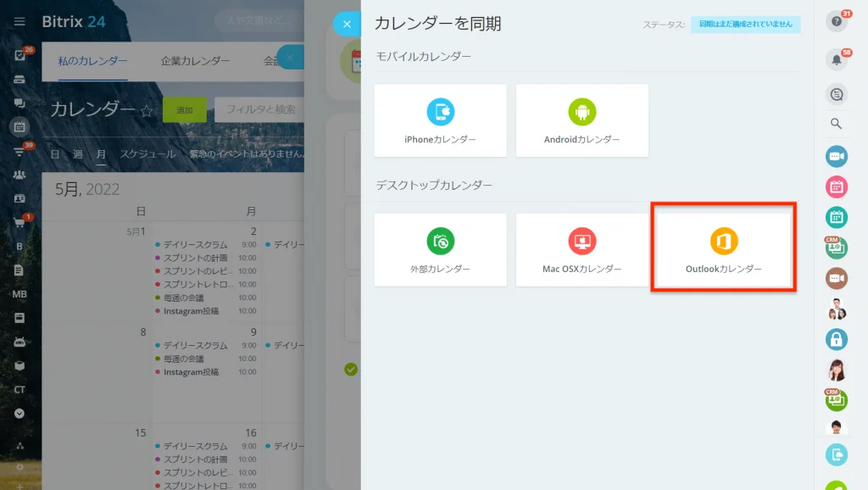Select the external calendar (外部カレンダー) tile

(440, 250)
